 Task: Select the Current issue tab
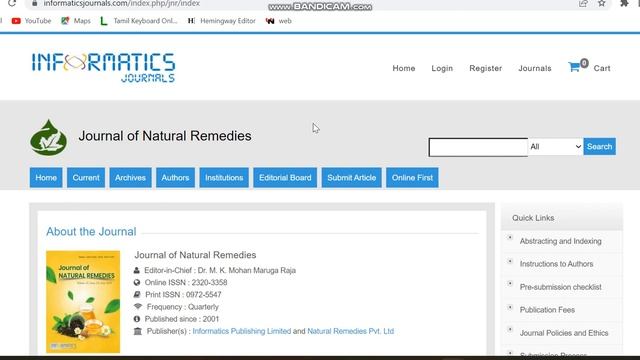click(86, 178)
